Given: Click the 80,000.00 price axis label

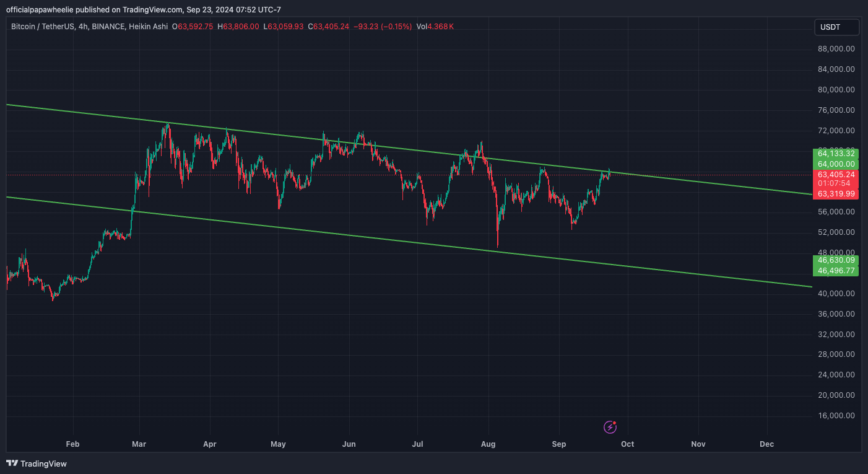Looking at the screenshot, I should 836,90.
